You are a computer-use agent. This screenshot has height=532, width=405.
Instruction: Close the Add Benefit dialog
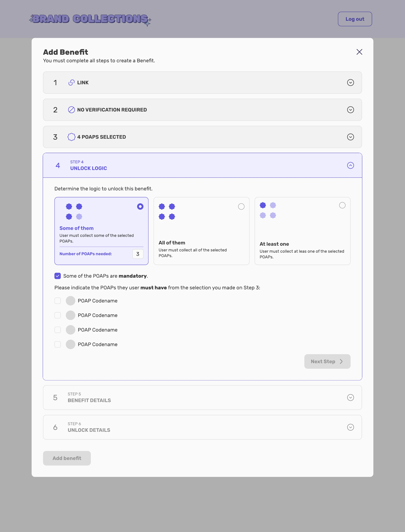point(359,52)
